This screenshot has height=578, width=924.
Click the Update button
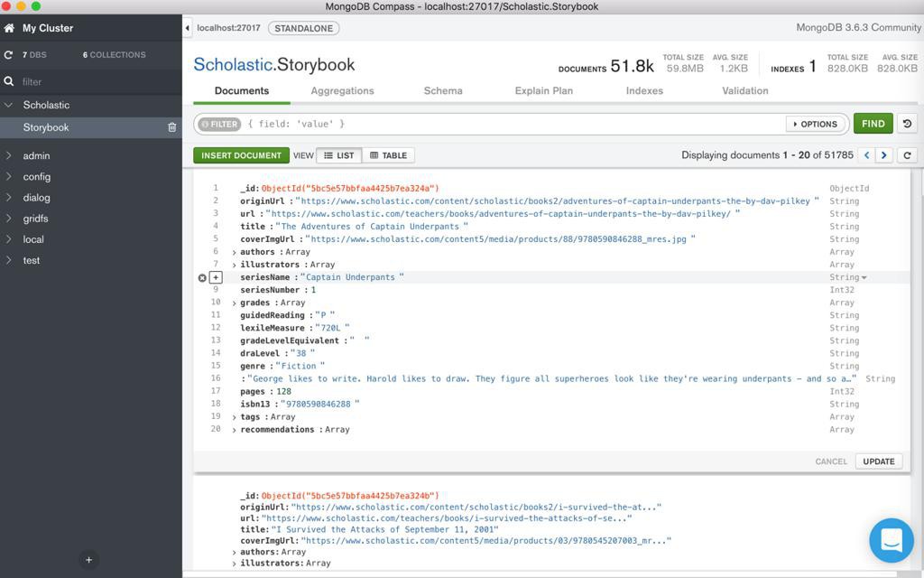(x=879, y=461)
